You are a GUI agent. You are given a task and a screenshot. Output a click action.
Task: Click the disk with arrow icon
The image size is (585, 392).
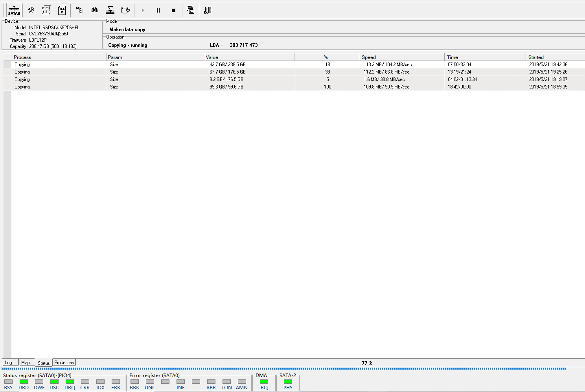[x=126, y=10]
